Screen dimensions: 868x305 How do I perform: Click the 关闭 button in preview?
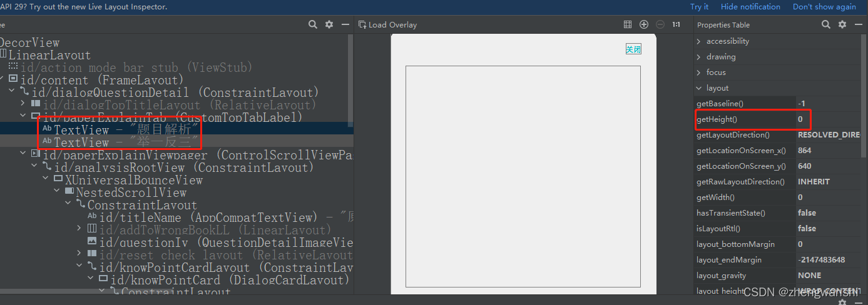click(x=633, y=49)
